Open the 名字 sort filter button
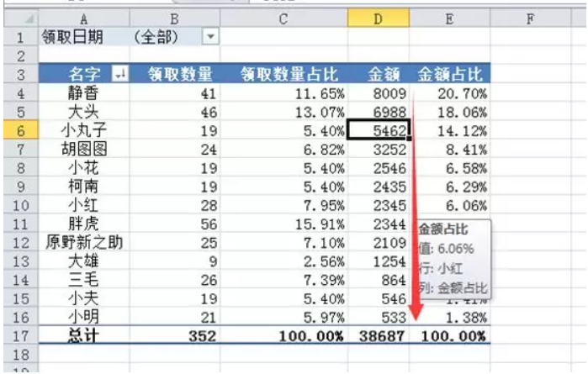Viewport: 588px width, 374px height. coord(120,73)
